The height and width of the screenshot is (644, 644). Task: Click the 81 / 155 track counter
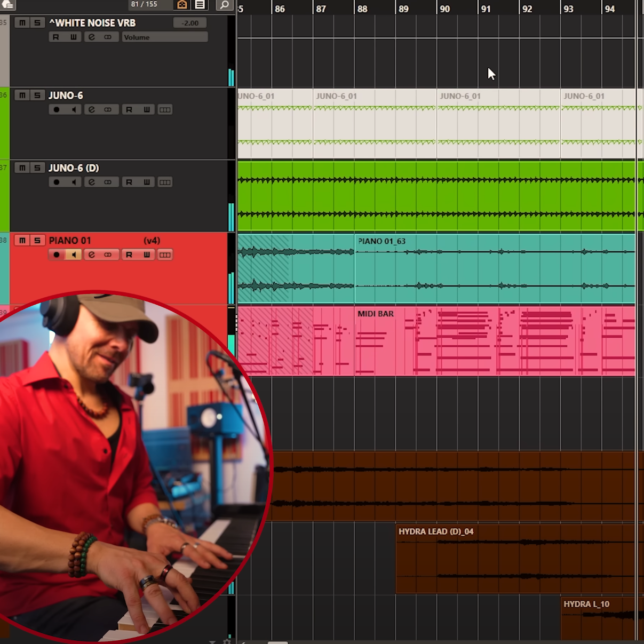pyautogui.click(x=144, y=4)
